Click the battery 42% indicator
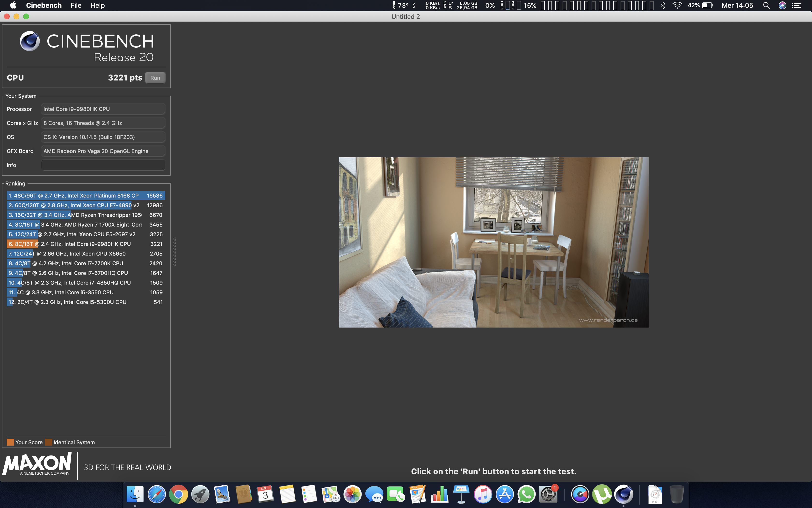 [x=700, y=5]
